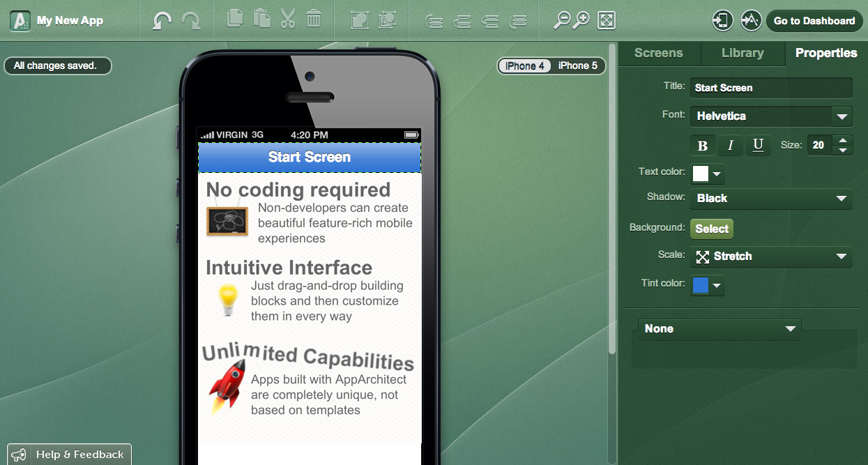Group the selected elements
The width and height of the screenshot is (868, 465).
(360, 20)
